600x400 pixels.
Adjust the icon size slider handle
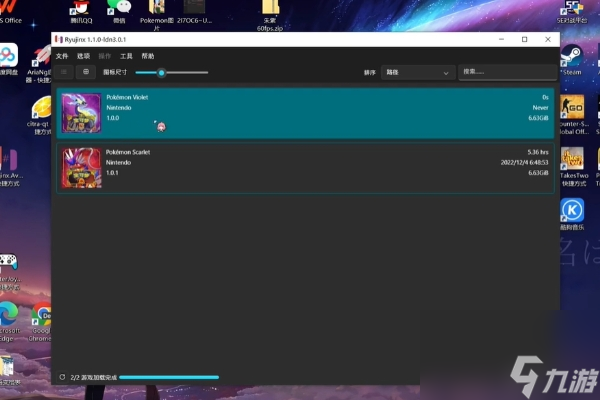161,72
